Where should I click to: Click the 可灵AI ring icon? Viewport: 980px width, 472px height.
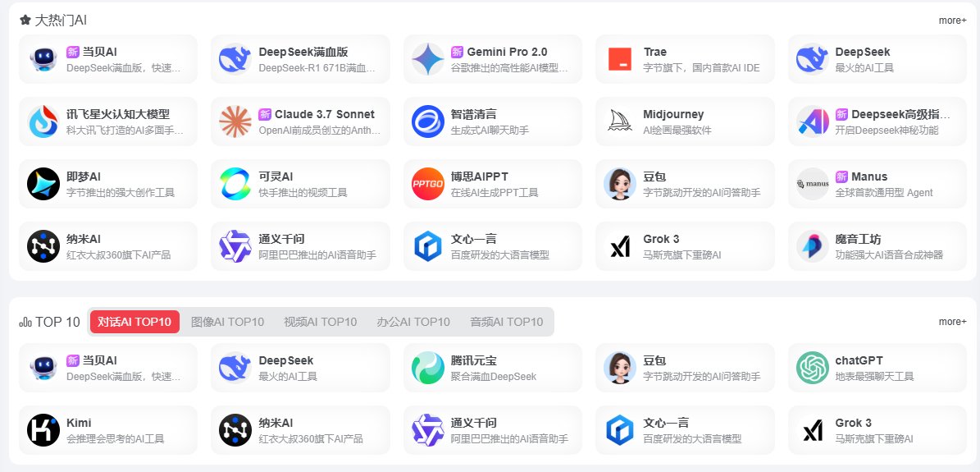coord(235,184)
